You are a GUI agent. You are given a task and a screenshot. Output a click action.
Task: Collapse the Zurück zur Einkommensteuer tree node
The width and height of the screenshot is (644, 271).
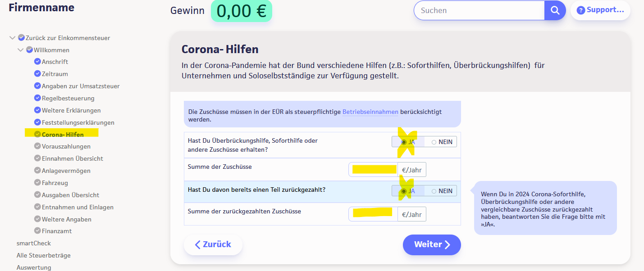pos(12,38)
